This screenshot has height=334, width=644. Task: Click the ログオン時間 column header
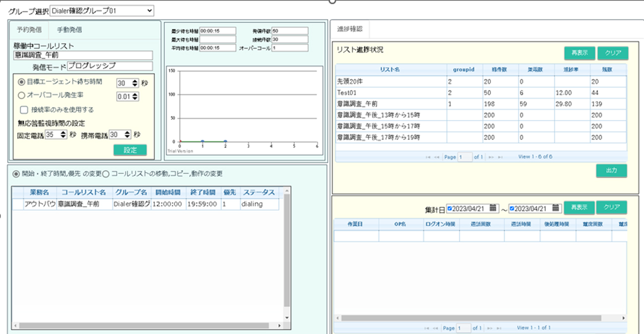point(441,224)
